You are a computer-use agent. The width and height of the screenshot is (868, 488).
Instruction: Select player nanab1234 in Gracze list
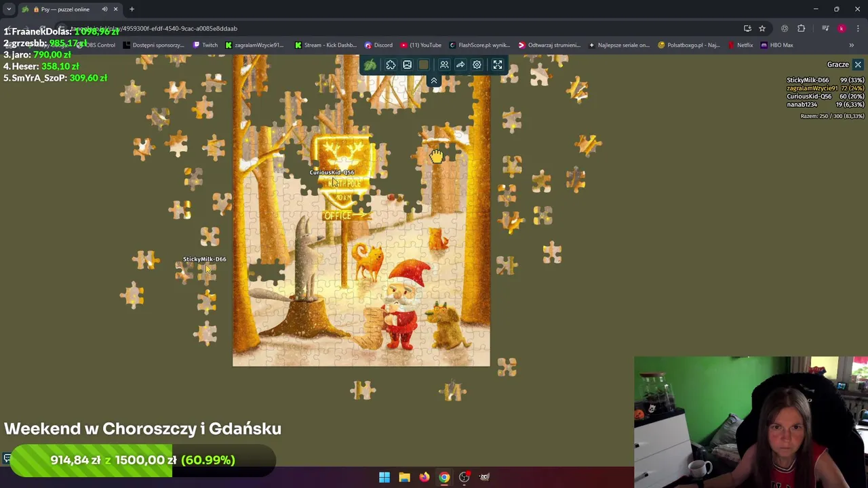(x=825, y=104)
